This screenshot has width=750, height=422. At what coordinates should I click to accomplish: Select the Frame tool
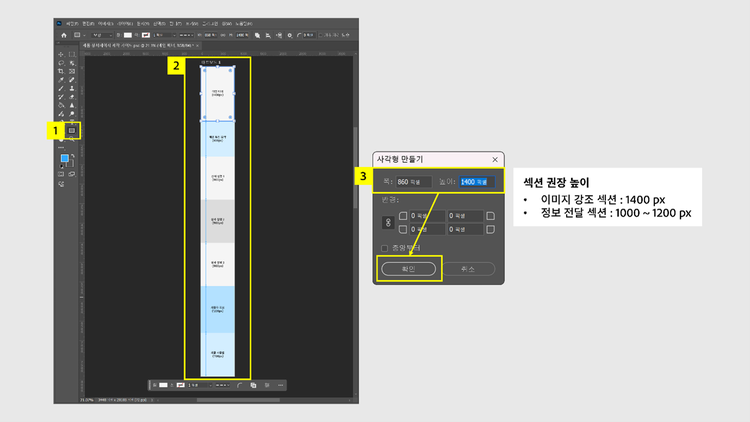72,71
